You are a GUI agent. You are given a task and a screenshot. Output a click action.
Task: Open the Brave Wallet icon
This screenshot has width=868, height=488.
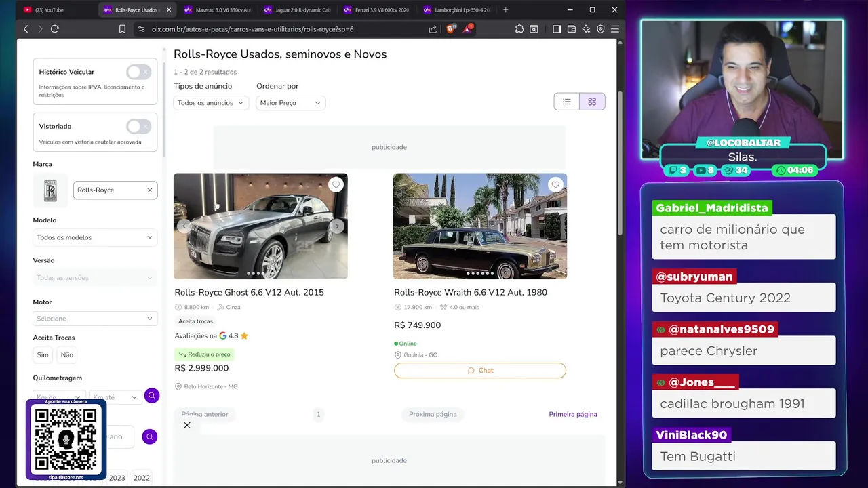pos(572,29)
